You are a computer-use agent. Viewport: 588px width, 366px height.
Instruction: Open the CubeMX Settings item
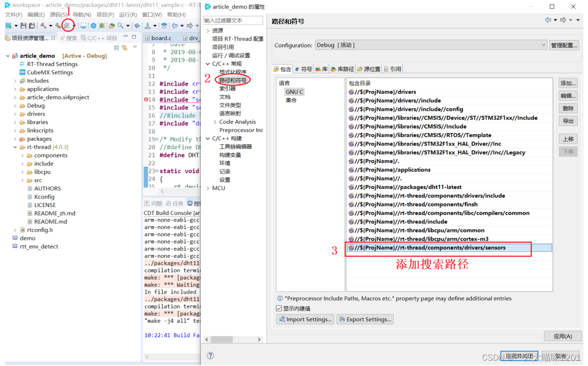click(50, 72)
